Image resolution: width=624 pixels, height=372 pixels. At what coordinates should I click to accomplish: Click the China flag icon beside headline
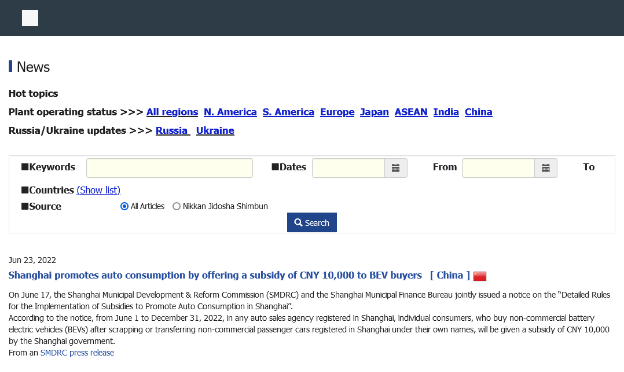click(480, 276)
